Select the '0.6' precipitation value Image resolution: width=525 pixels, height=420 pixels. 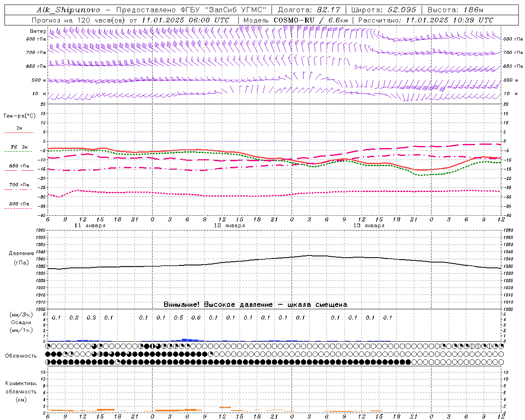[196, 317]
